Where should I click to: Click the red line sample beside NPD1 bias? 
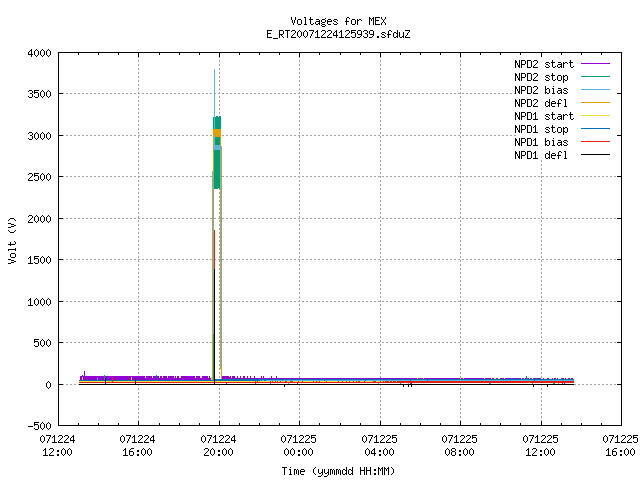(595, 142)
